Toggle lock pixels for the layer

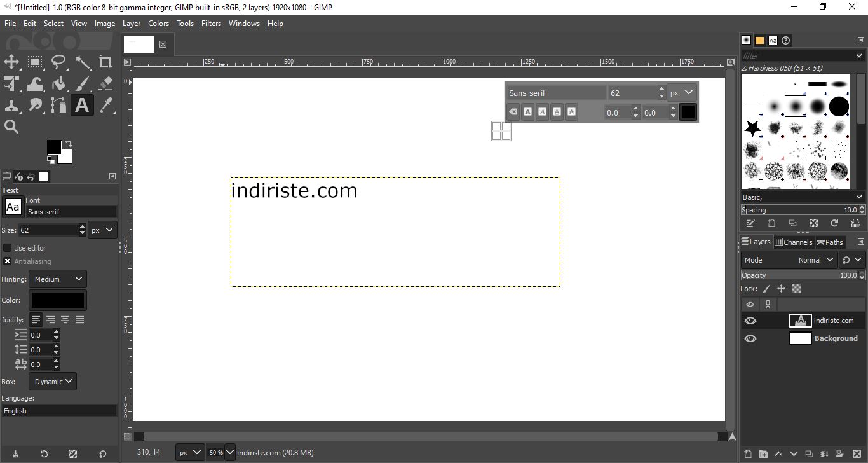[766, 289]
